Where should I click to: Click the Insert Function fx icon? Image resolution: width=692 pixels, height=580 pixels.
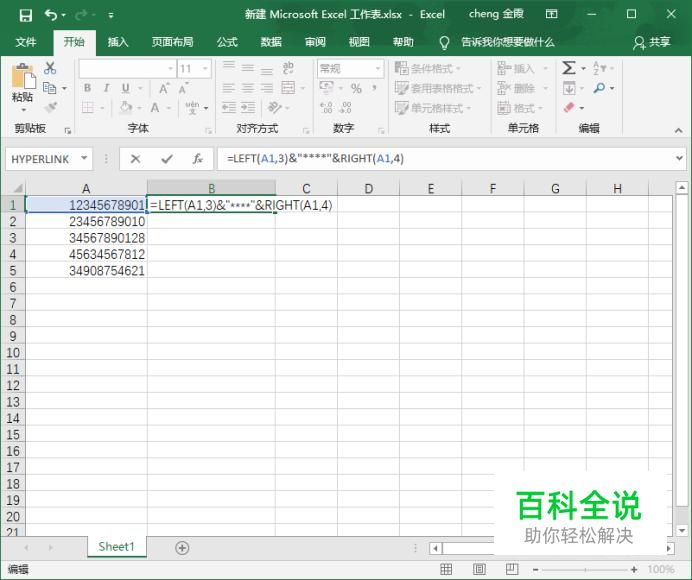[197, 158]
